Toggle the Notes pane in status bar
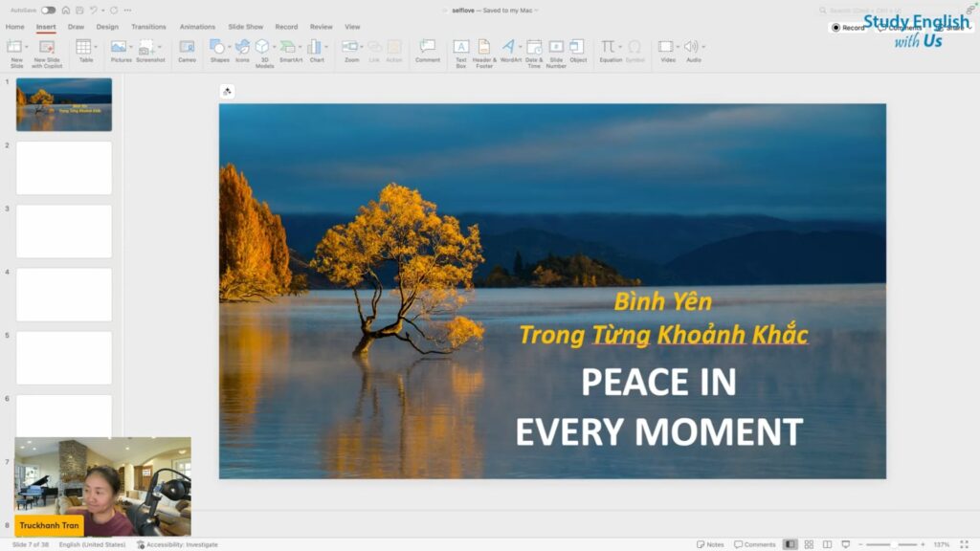980x551 pixels. (710, 544)
